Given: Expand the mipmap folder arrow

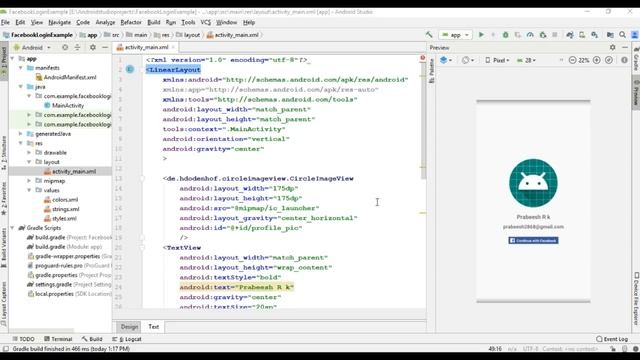Looking at the screenshot, I should pyautogui.click(x=29, y=180).
